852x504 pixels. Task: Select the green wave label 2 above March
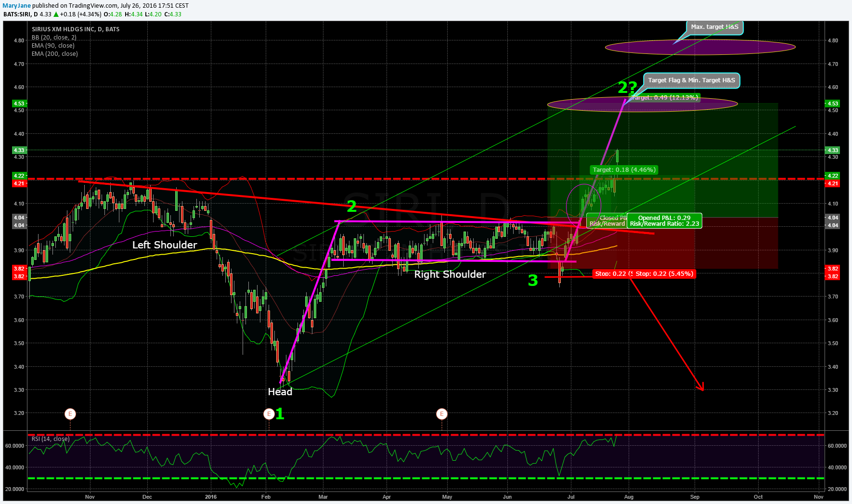click(352, 207)
